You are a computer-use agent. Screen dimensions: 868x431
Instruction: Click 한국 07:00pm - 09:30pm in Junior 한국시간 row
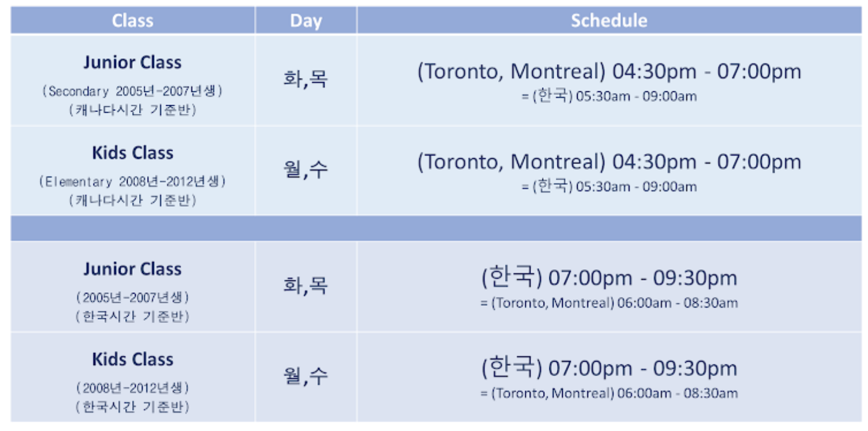tap(609, 278)
